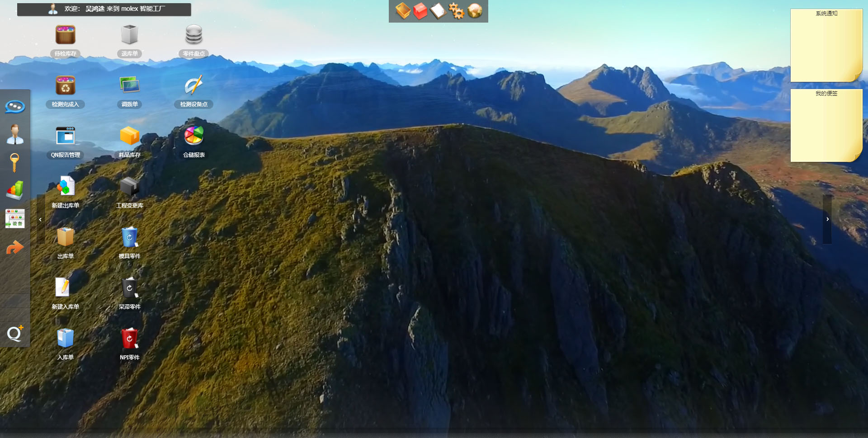
Task: Open the QN报告管理 icon
Action: coord(66,137)
